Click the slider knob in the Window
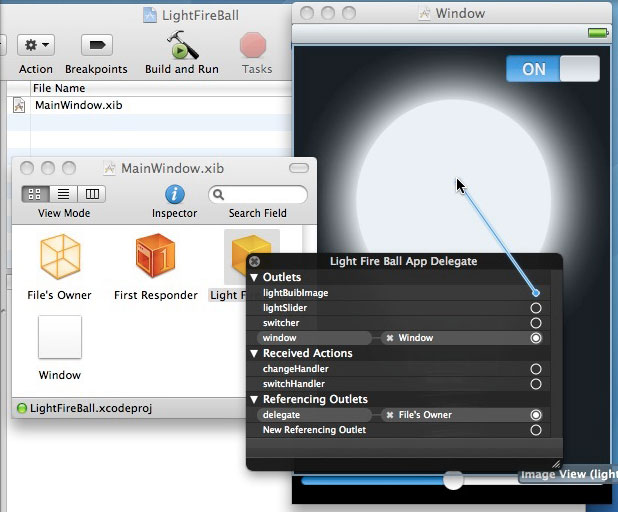Viewport: 618px width, 512px height. coord(453,480)
